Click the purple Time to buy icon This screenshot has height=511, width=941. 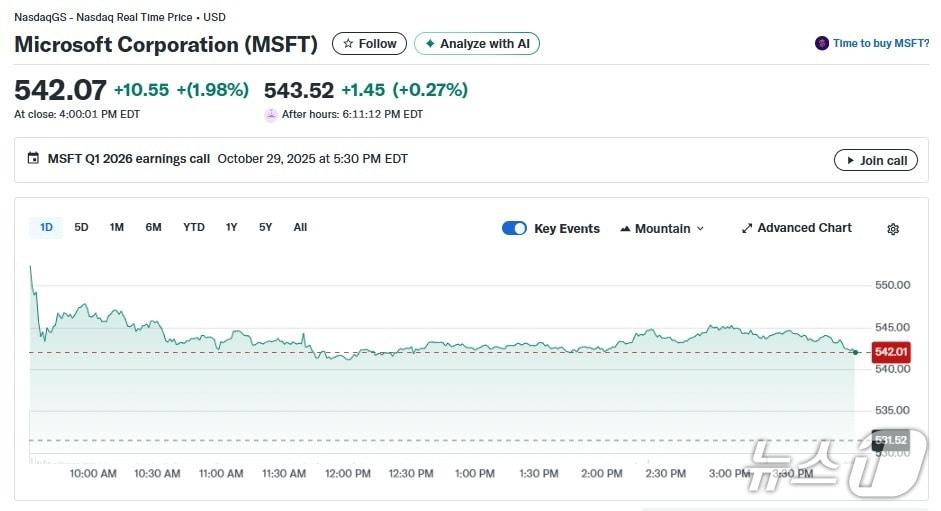click(822, 44)
